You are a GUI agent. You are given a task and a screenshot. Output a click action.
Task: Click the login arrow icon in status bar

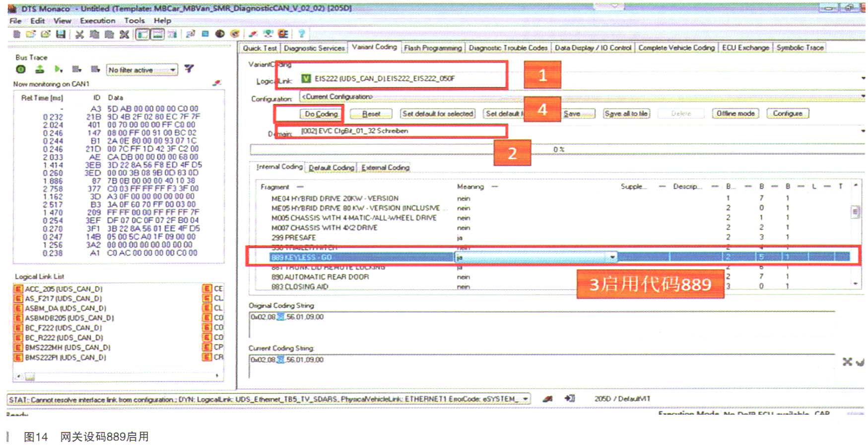coord(570,398)
